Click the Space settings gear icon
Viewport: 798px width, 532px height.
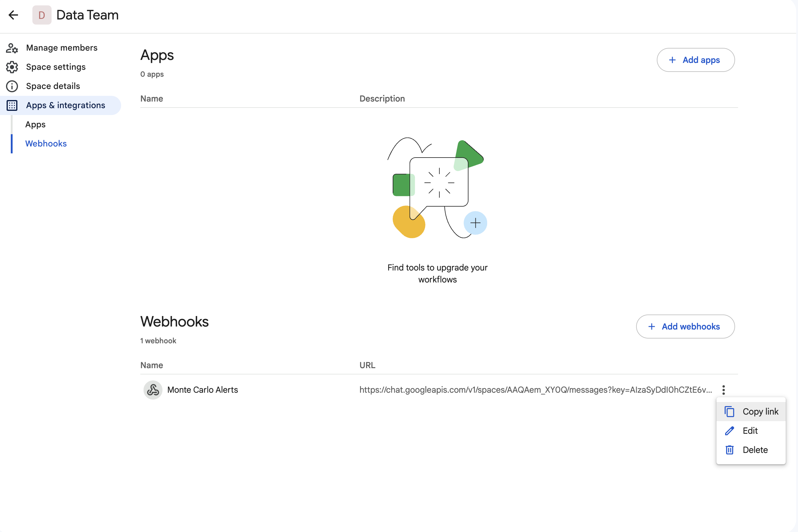(x=12, y=67)
